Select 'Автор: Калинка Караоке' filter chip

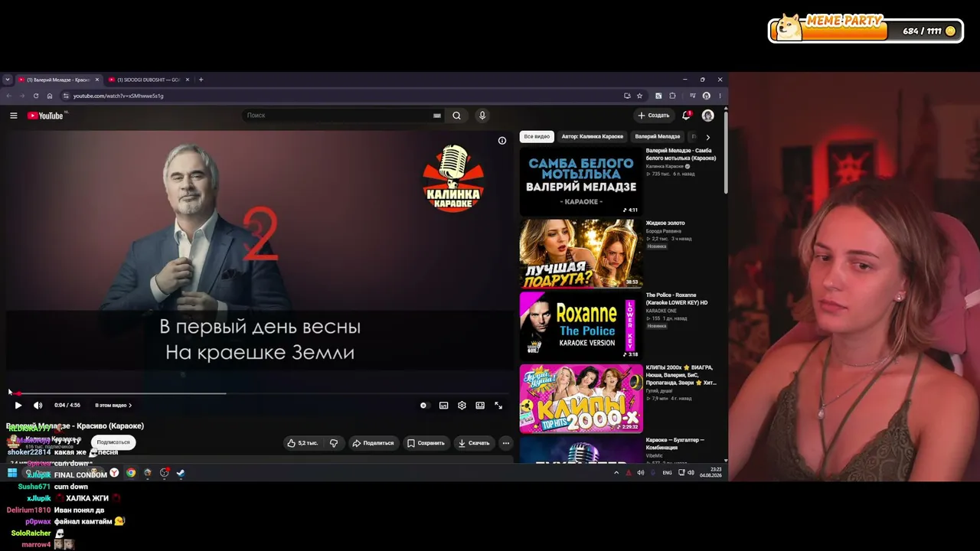click(593, 136)
